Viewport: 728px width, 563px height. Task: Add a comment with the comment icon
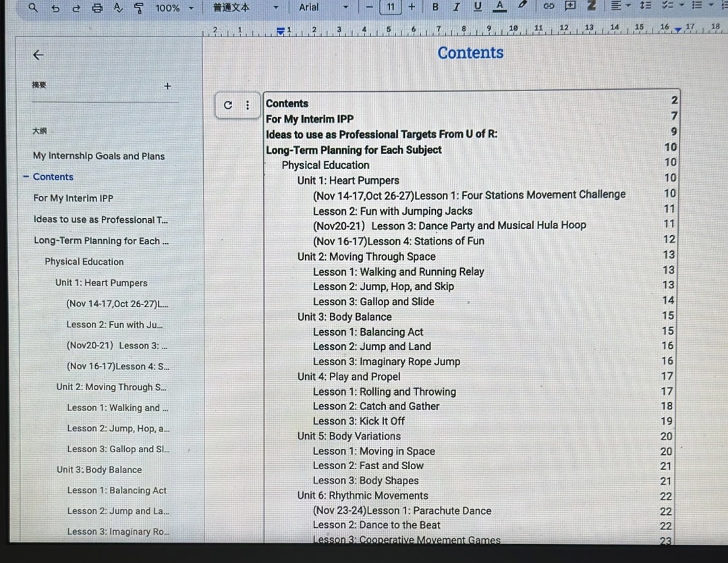(570, 7)
